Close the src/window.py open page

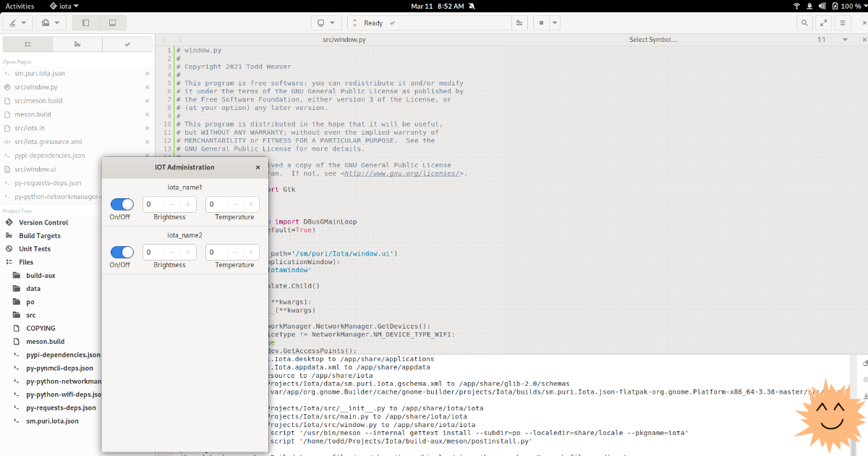click(x=147, y=87)
